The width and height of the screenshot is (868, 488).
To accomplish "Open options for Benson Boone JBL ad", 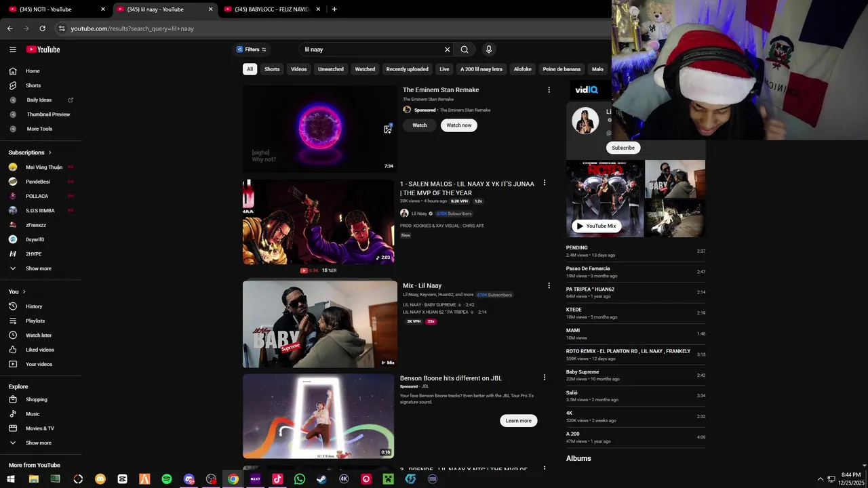I will coord(544,378).
